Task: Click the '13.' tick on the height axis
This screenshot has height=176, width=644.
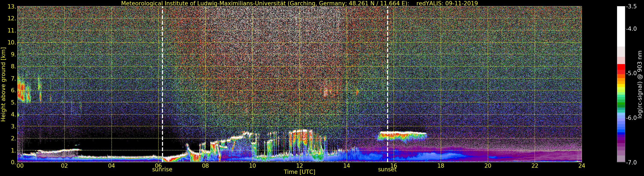Action: click(x=12, y=6)
